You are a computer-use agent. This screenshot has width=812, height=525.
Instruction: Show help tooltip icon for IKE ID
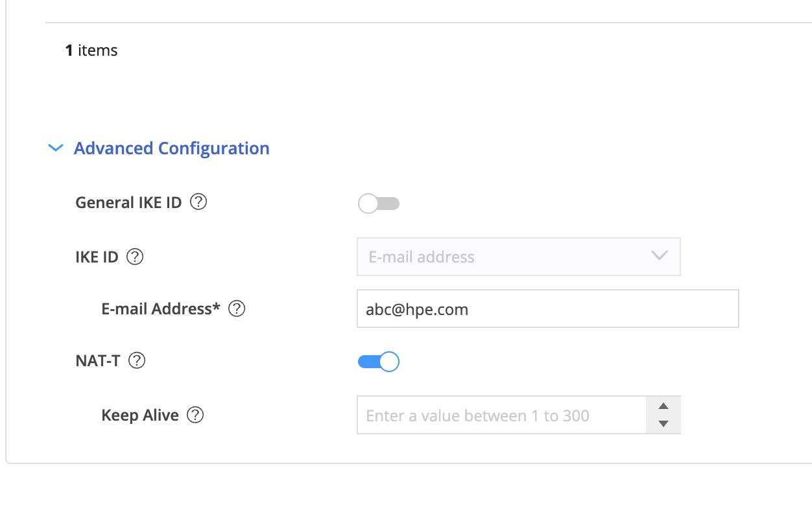[x=135, y=257]
